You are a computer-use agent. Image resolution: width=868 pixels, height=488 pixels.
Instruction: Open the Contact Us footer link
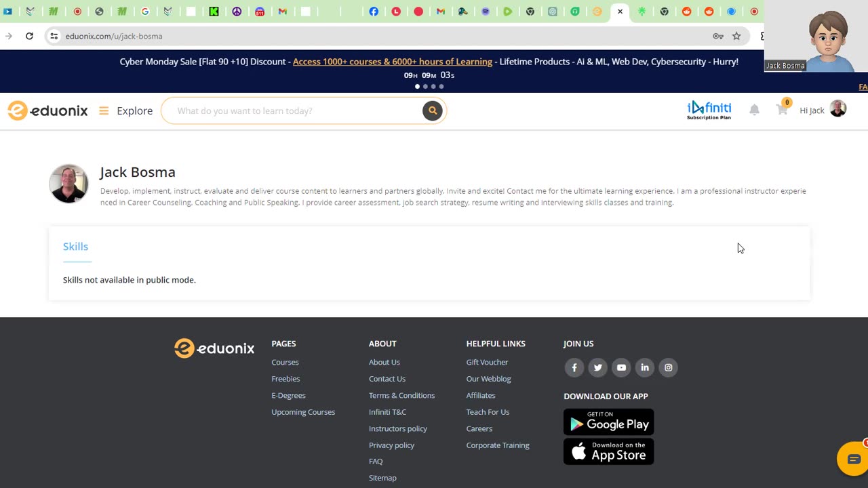[x=387, y=379]
